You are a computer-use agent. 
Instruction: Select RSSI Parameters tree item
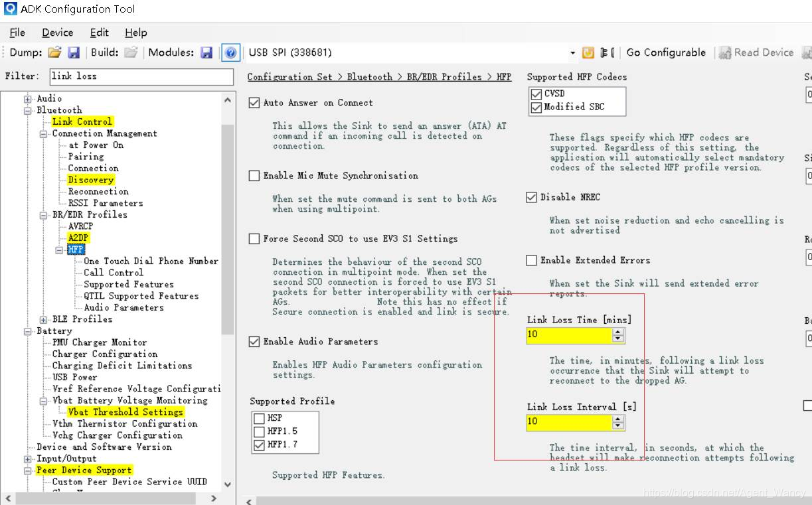[106, 203]
